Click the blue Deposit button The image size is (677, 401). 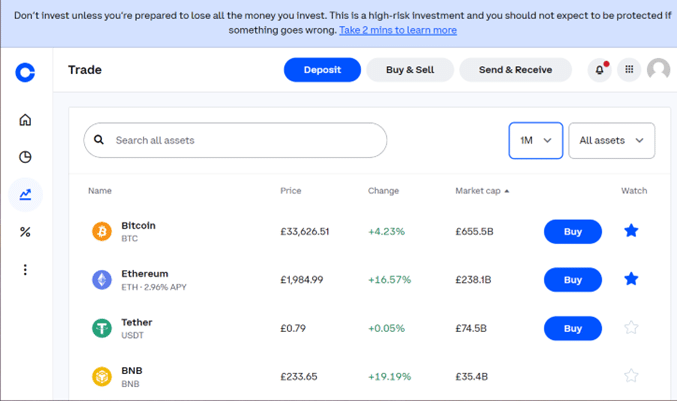tap(322, 70)
